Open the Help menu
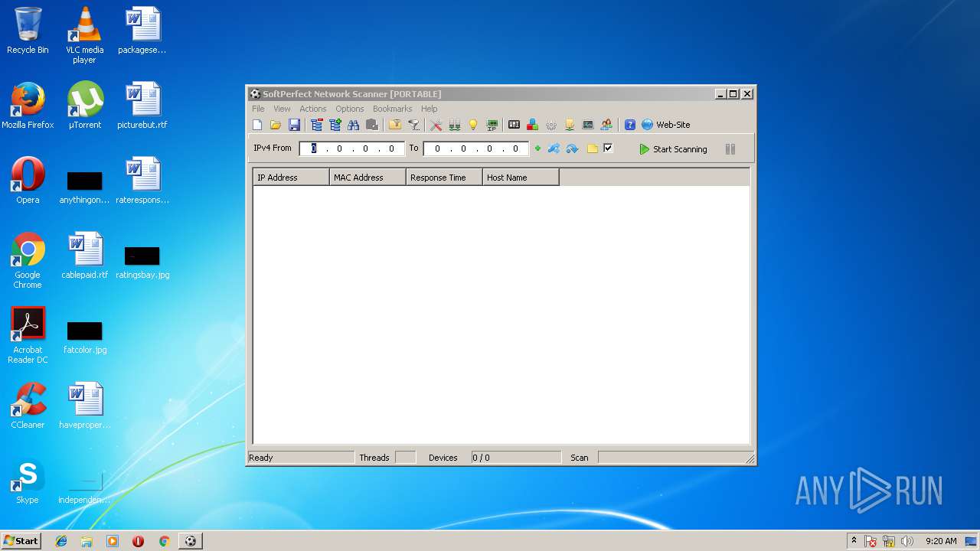This screenshot has width=980, height=551. coord(430,109)
